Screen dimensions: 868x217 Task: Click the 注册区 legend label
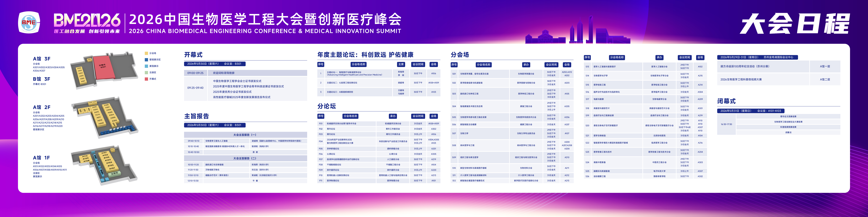click(x=153, y=72)
